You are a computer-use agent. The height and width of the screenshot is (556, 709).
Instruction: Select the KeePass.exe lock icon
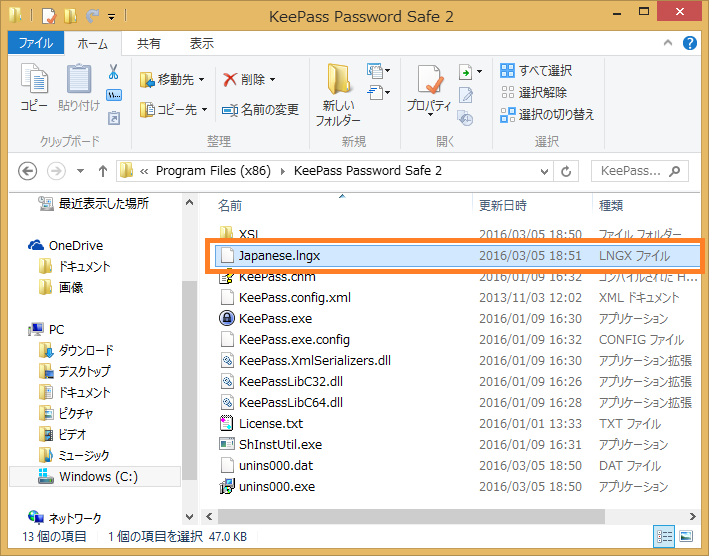(x=227, y=318)
